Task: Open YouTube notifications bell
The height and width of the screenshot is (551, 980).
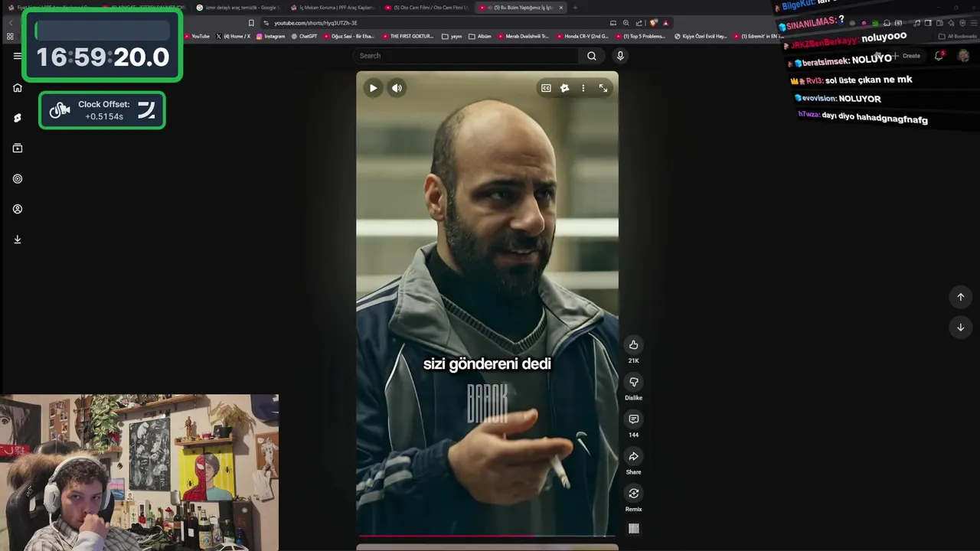Action: click(939, 56)
